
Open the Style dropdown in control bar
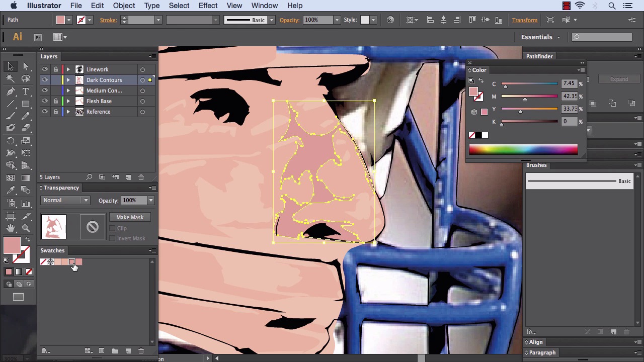click(373, 20)
